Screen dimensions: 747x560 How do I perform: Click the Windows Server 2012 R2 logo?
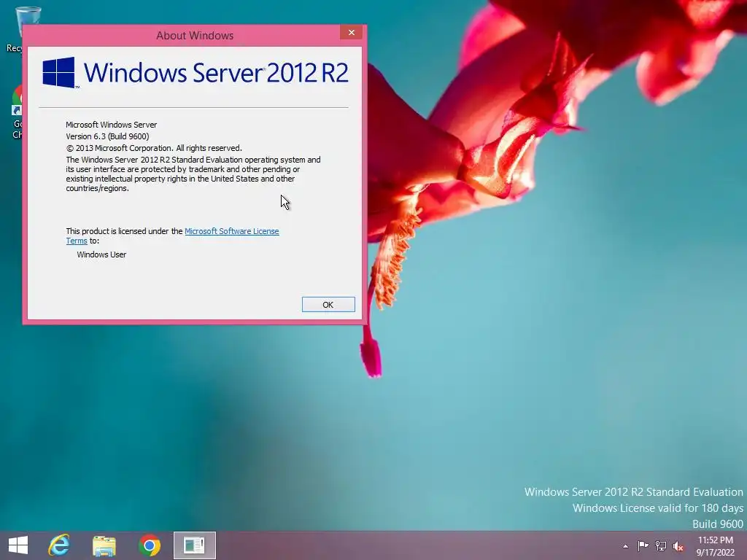tap(196, 72)
